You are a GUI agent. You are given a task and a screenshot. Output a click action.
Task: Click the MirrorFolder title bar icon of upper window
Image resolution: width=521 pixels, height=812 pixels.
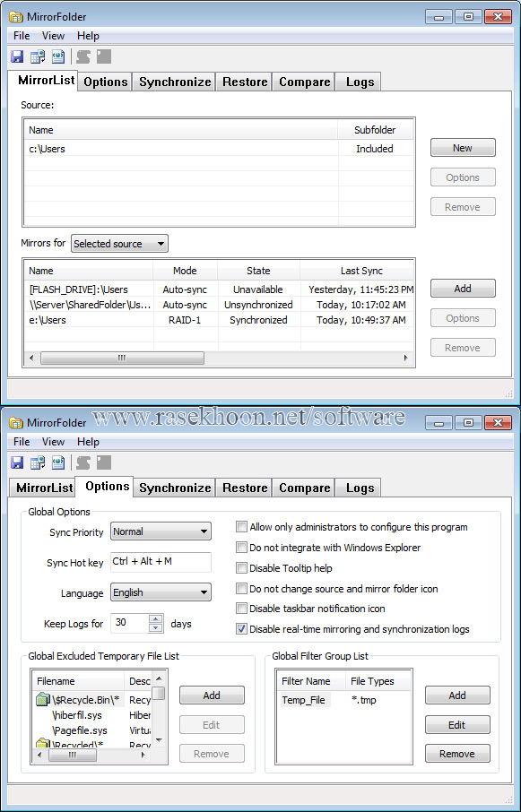(16, 17)
